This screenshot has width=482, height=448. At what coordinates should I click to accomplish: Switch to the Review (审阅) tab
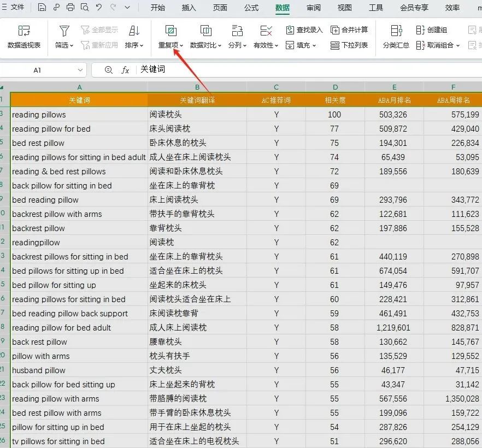tap(314, 8)
